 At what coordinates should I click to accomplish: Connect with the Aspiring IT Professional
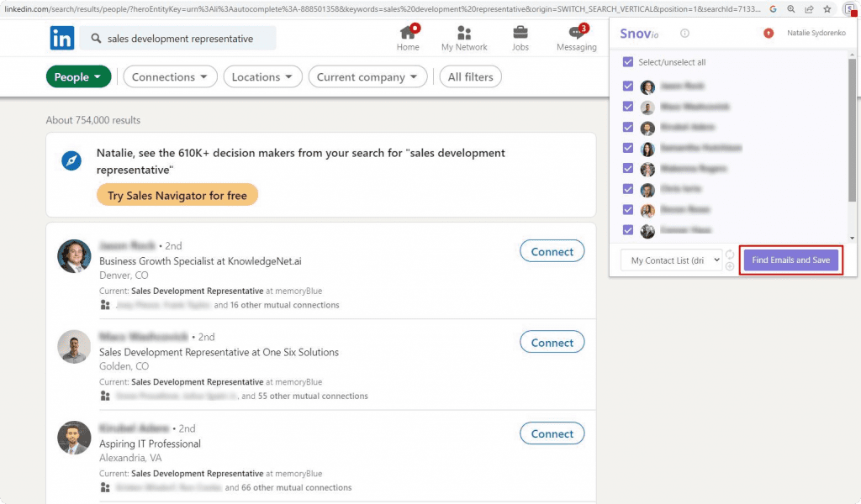[x=552, y=433]
